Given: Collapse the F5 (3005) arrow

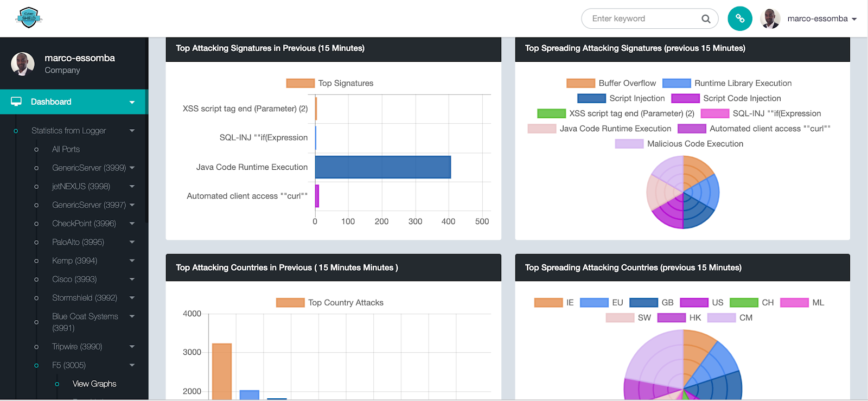Looking at the screenshot, I should 132,365.
